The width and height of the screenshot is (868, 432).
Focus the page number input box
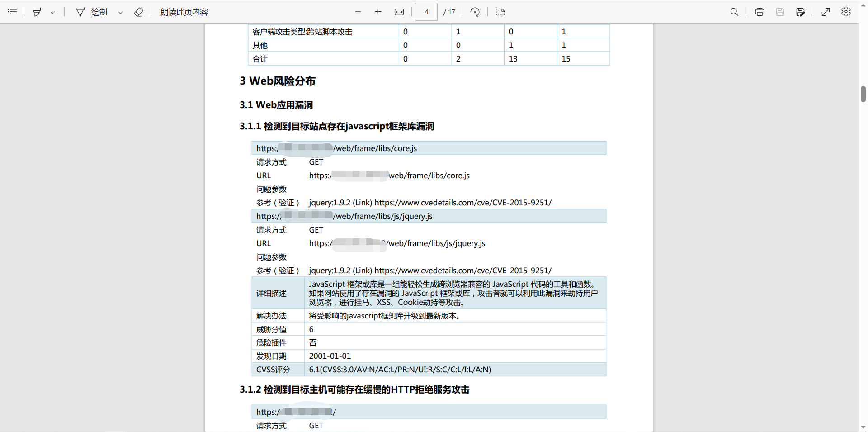[x=426, y=12]
